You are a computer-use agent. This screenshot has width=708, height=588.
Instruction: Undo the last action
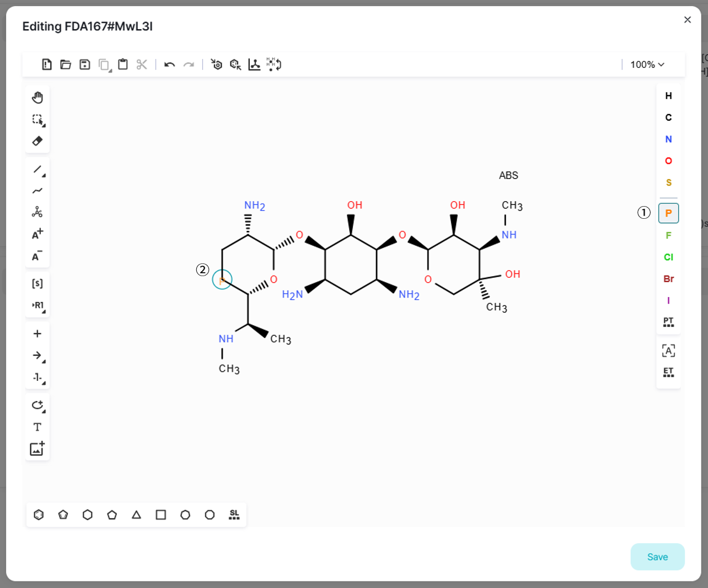pyautogui.click(x=170, y=64)
